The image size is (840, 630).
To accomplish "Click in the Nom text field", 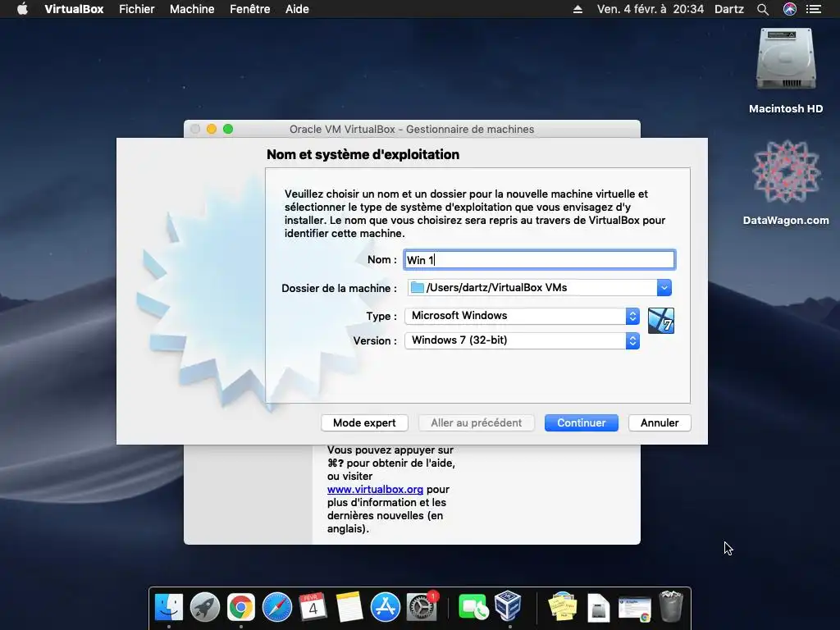I will point(540,260).
